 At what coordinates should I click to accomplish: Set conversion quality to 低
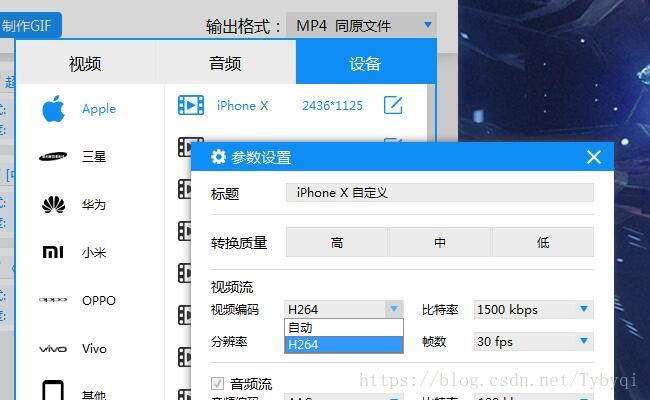(543, 242)
